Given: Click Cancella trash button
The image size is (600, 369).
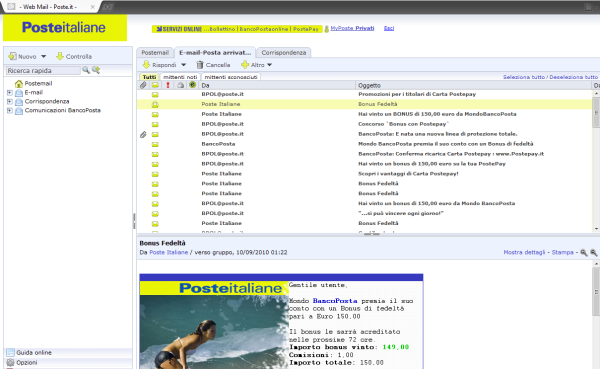Looking at the screenshot, I should 213,65.
